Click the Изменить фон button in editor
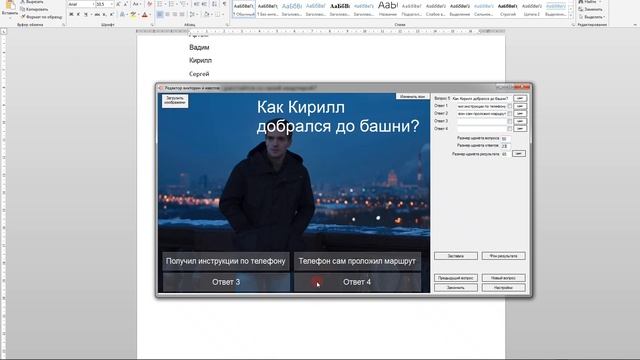Screen dimensions: 640x360 coord(412,97)
